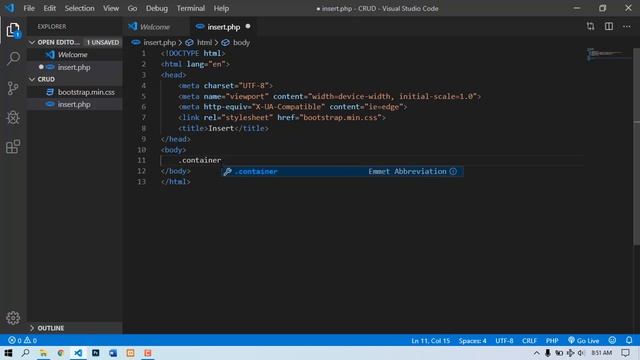Open the Windows Start menu

coord(8,353)
